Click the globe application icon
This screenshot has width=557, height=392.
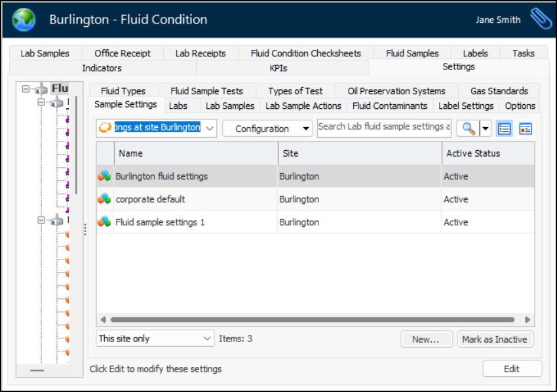click(24, 20)
